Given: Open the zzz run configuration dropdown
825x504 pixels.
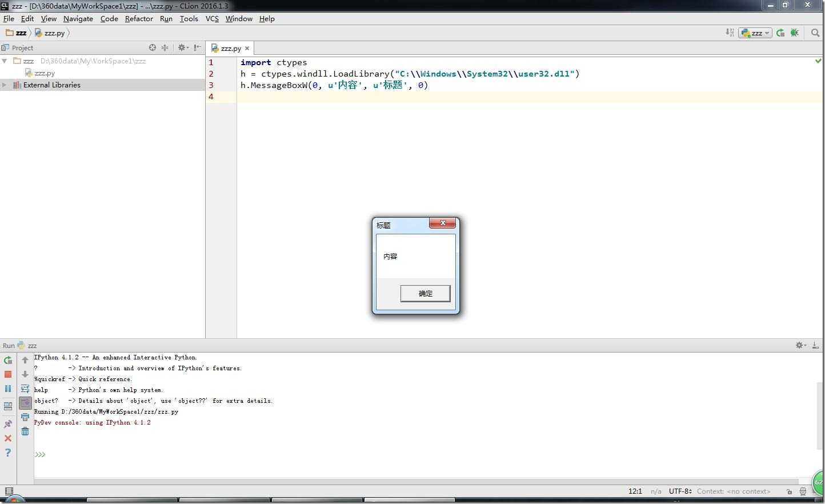Looking at the screenshot, I should tap(755, 33).
